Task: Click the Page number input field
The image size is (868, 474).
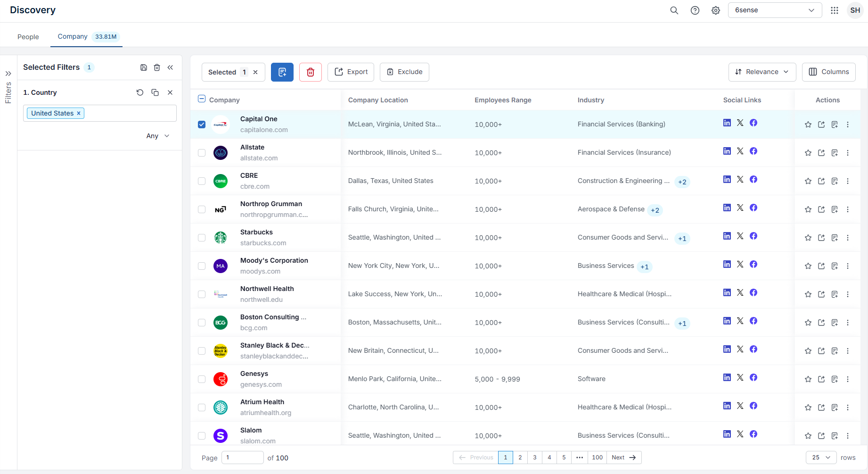Action: tap(242, 457)
